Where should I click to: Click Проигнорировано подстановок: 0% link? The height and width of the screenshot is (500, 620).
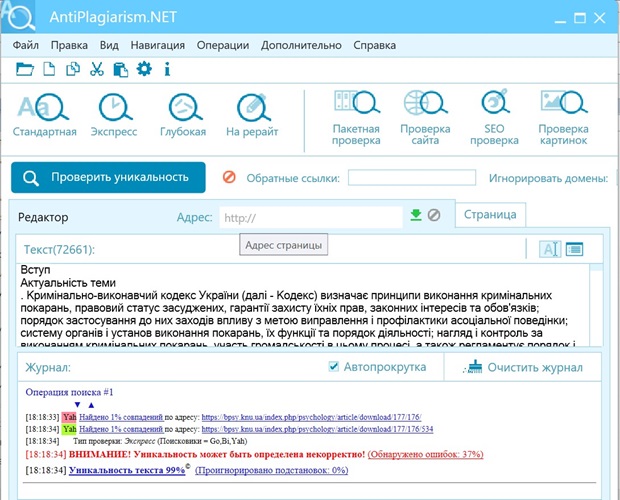(x=272, y=470)
